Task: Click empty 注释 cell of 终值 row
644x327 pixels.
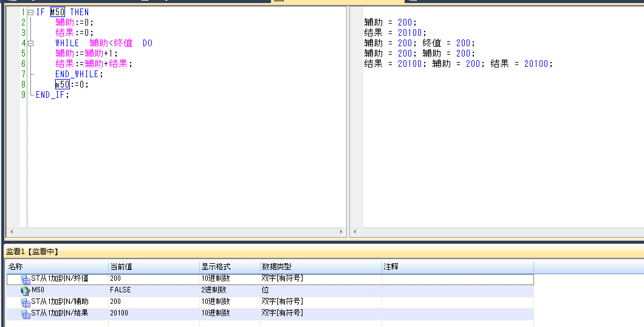Action: click(457, 279)
